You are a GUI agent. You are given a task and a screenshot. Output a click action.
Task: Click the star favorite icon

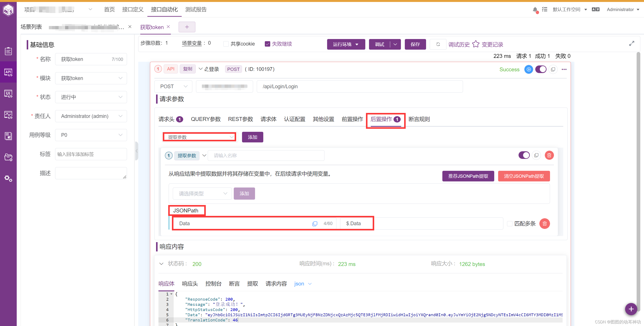pyautogui.click(x=476, y=44)
